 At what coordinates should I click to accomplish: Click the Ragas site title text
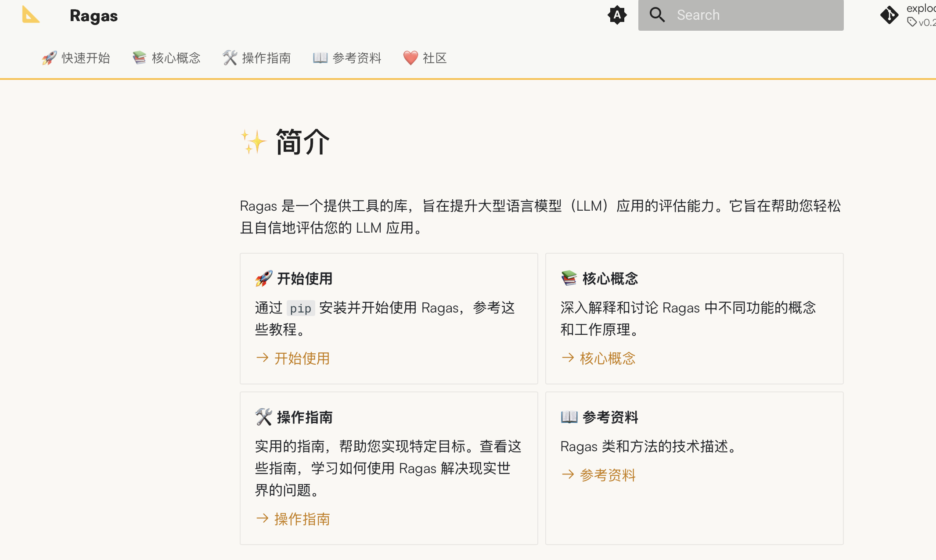click(x=94, y=16)
